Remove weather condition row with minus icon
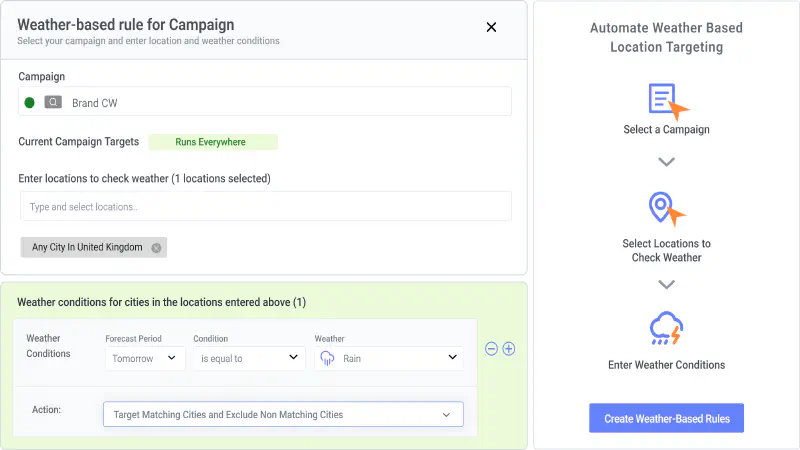800x450 pixels. [491, 349]
